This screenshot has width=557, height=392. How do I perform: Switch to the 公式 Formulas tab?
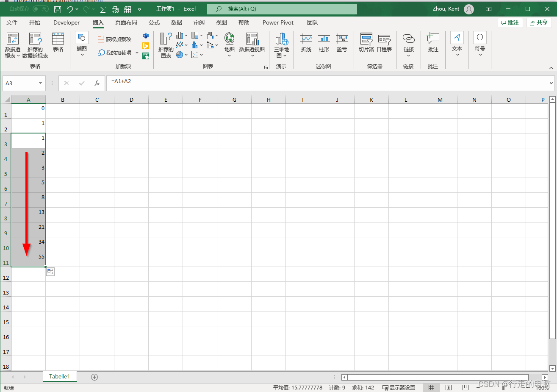click(154, 22)
